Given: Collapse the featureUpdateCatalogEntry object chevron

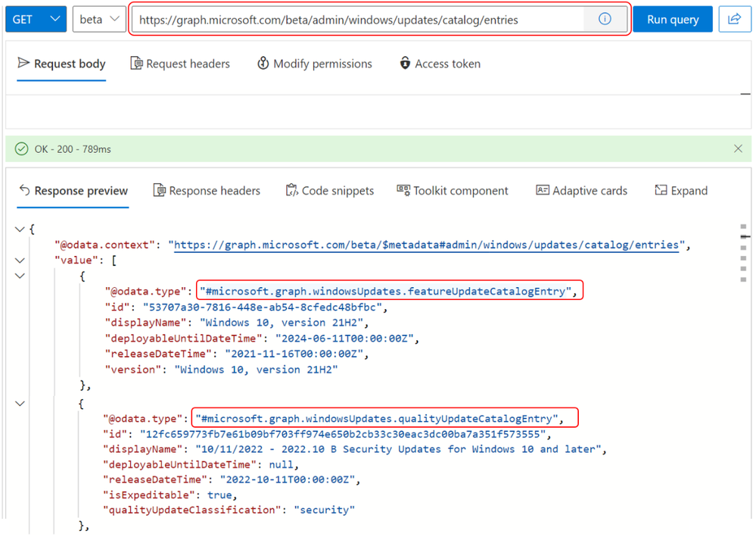Looking at the screenshot, I should click(20, 276).
